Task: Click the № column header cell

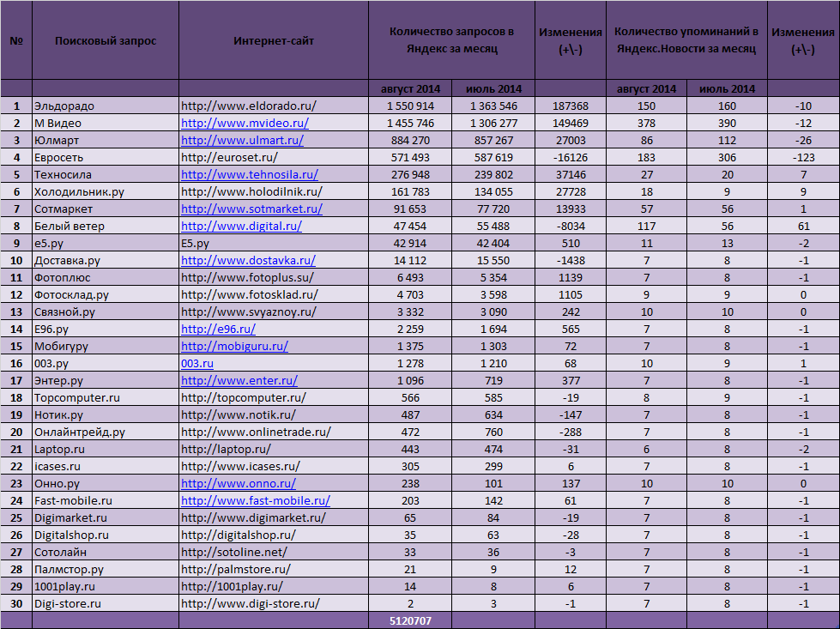Action: click(16, 41)
